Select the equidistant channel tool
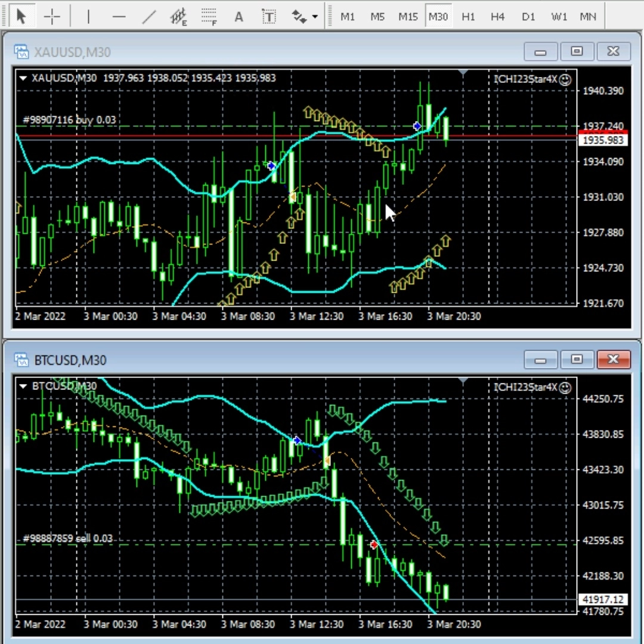This screenshot has width=644, height=644. (179, 17)
